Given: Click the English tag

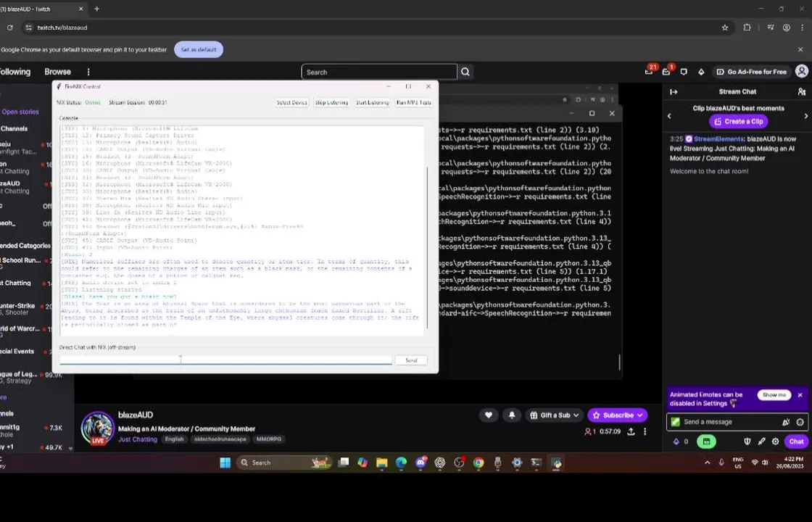Looking at the screenshot, I should [175, 439].
